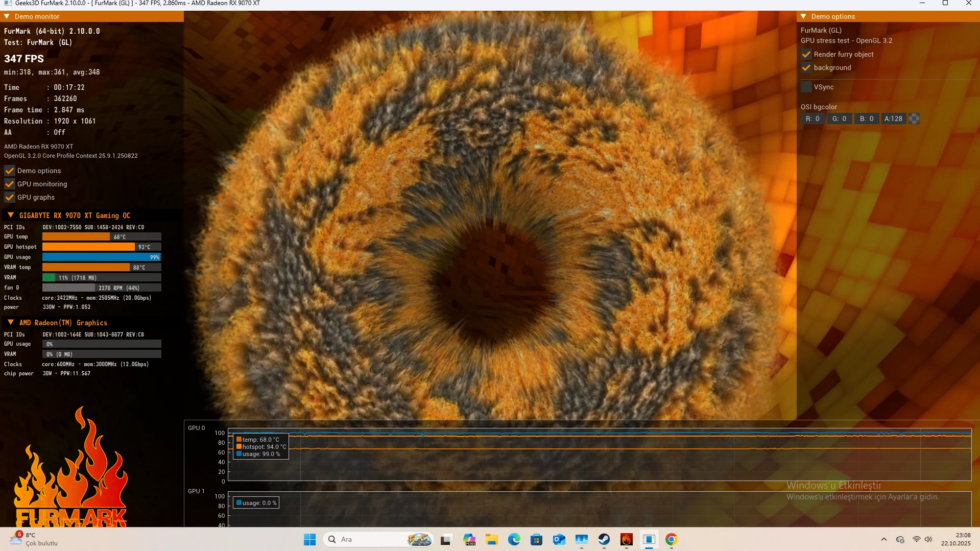
Task: Click the VRAM temp 88°C bar
Action: click(102, 267)
